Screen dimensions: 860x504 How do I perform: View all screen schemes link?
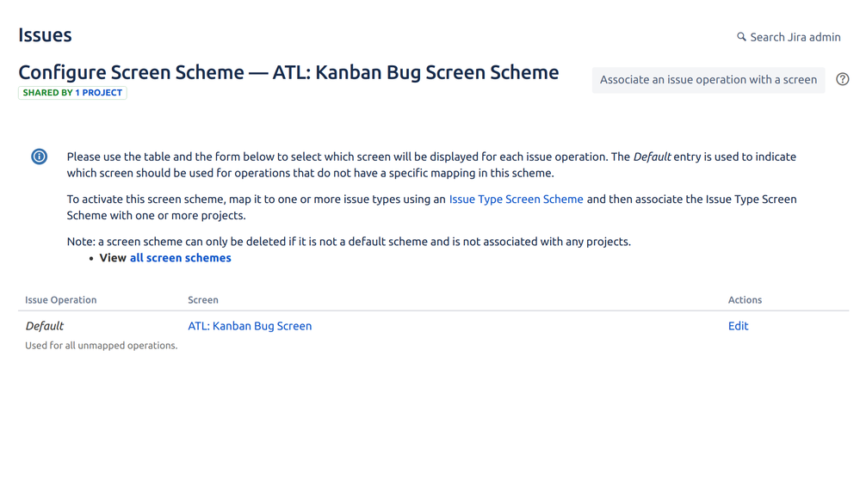coord(181,258)
